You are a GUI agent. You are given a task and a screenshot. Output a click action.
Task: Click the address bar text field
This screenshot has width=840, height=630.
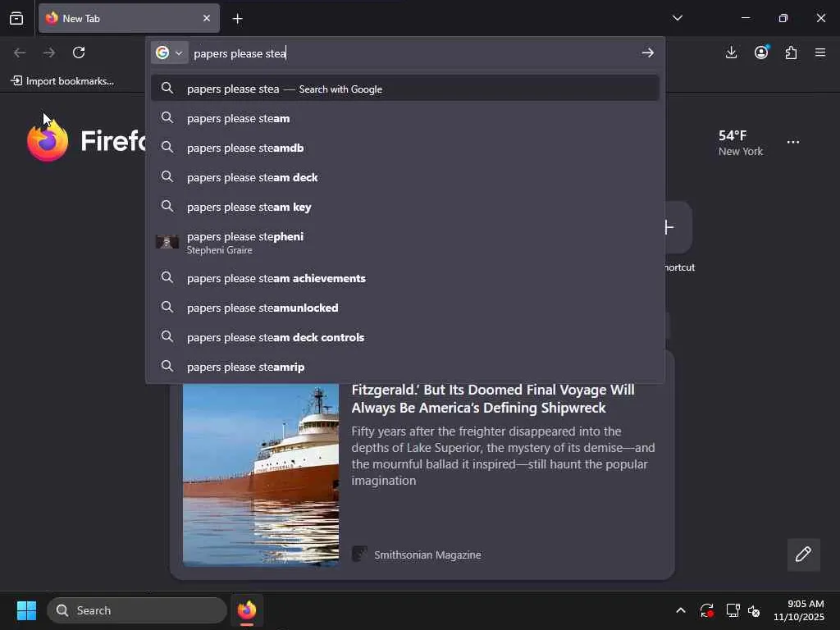click(413, 53)
